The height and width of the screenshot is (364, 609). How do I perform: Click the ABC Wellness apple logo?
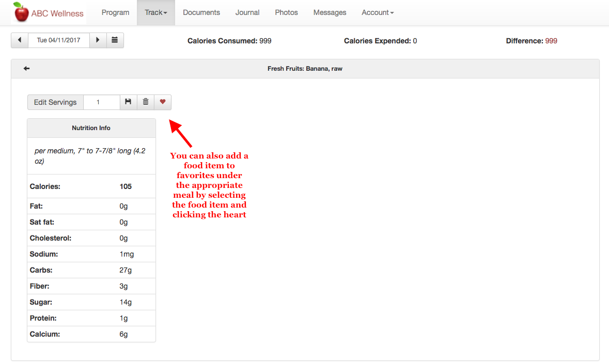(22, 12)
